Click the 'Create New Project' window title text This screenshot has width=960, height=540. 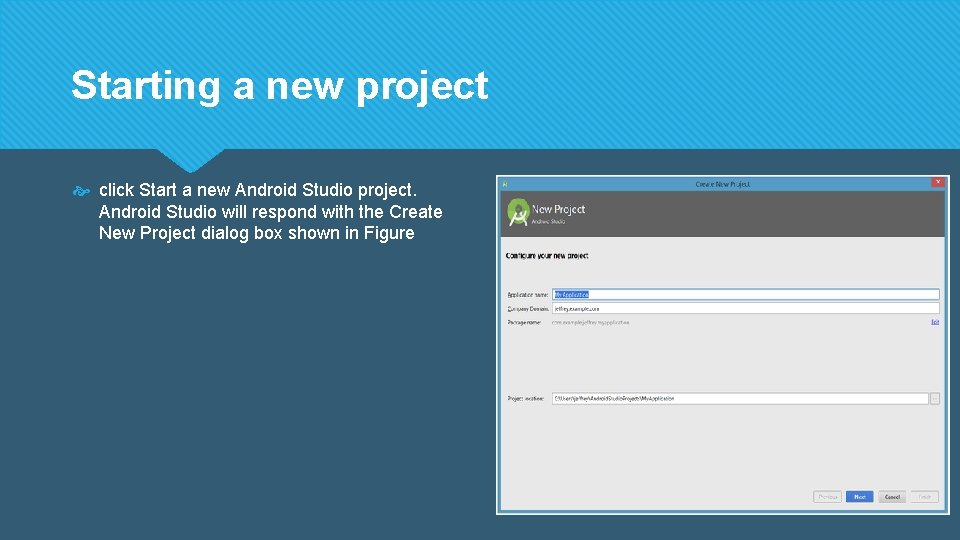pyautogui.click(x=722, y=184)
